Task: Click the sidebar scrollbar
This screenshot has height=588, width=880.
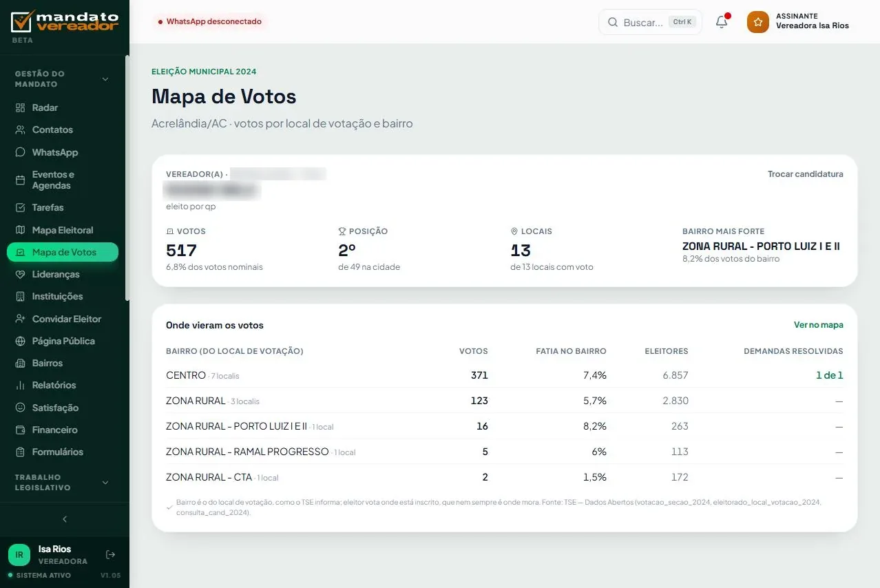Action: (x=127, y=178)
